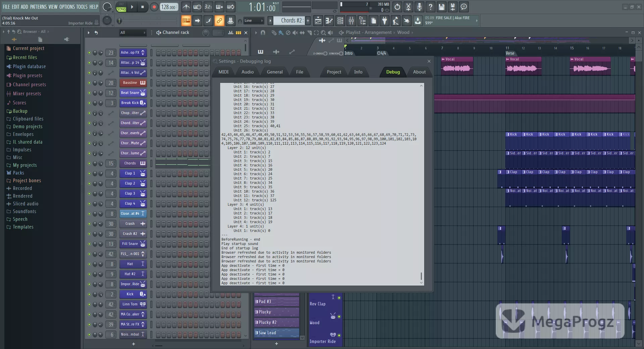Enable wait for input to start playing

point(197,7)
